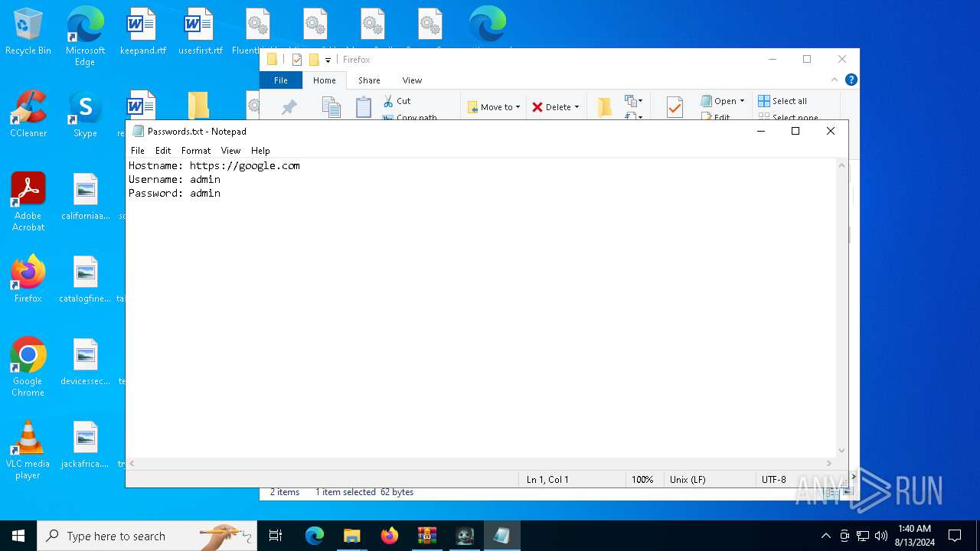Collapse the Explorer ribbon with chevron
This screenshot has height=551, width=980.
click(835, 80)
